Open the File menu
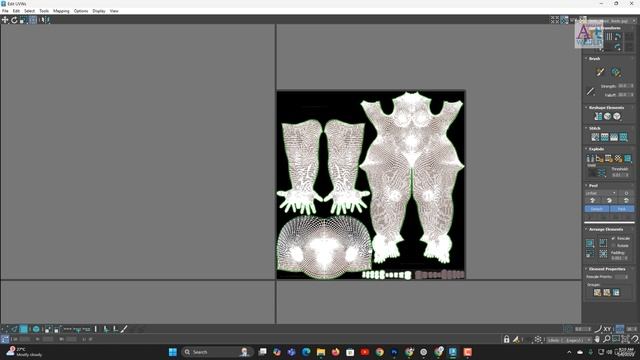640x360 pixels. pos(5,11)
